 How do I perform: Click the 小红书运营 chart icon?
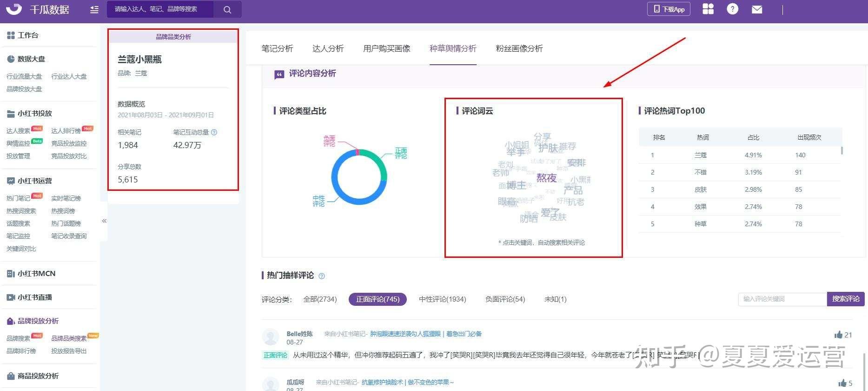pyautogui.click(x=11, y=181)
